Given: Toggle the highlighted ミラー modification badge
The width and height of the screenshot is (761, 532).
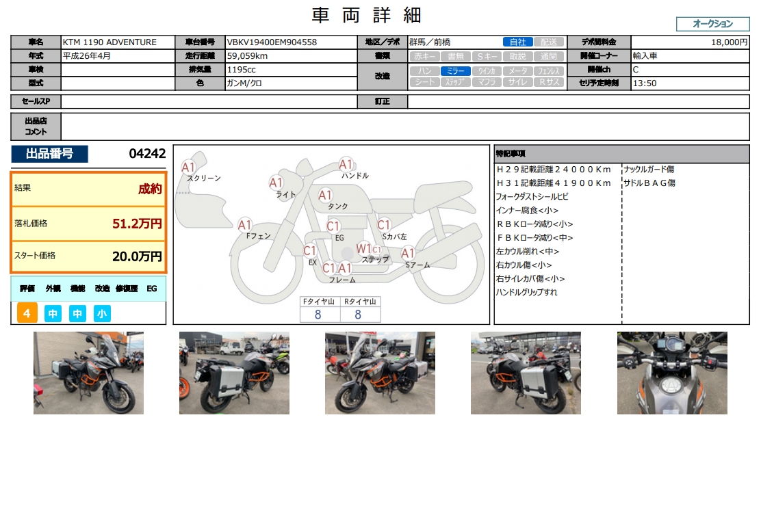Looking at the screenshot, I should click(456, 71).
